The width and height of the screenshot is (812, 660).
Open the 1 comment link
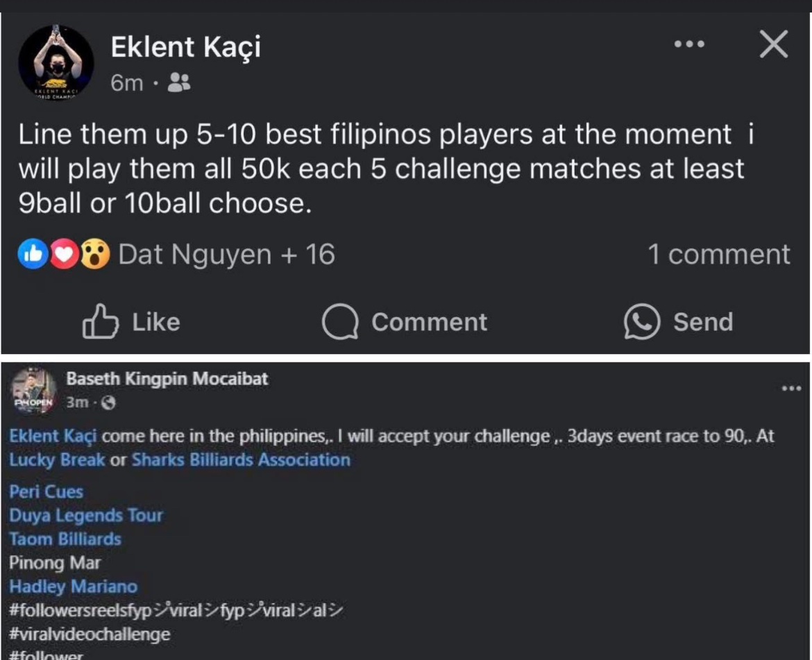pos(718,255)
